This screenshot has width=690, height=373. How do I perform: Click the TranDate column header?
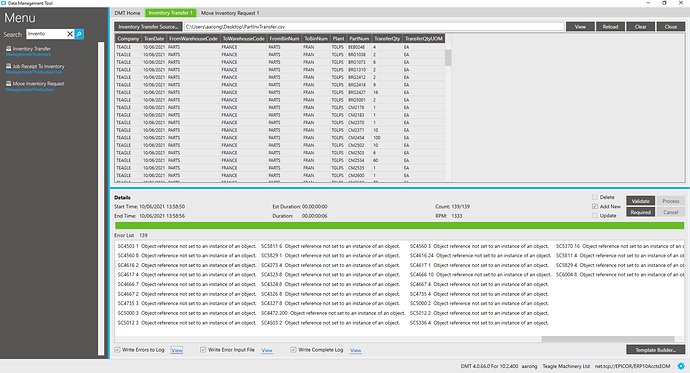(x=154, y=39)
